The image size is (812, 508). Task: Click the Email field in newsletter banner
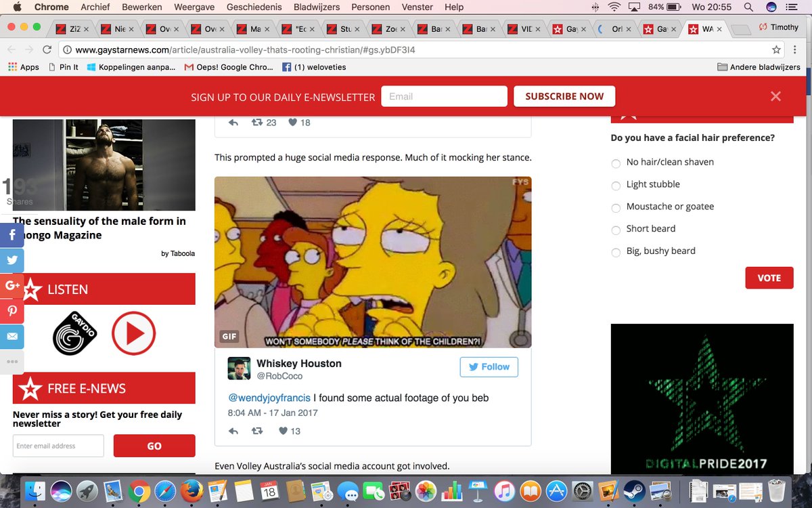pos(444,96)
